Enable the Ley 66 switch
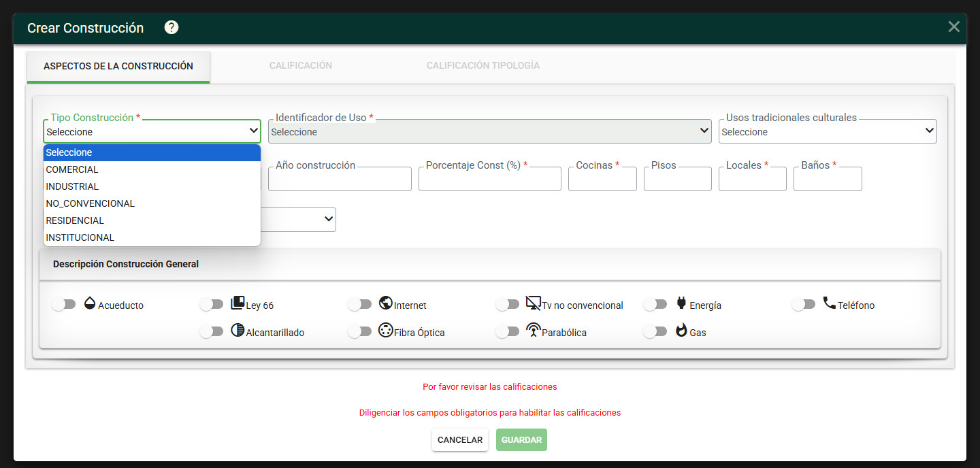Image resolution: width=980 pixels, height=468 pixels. coord(212,305)
